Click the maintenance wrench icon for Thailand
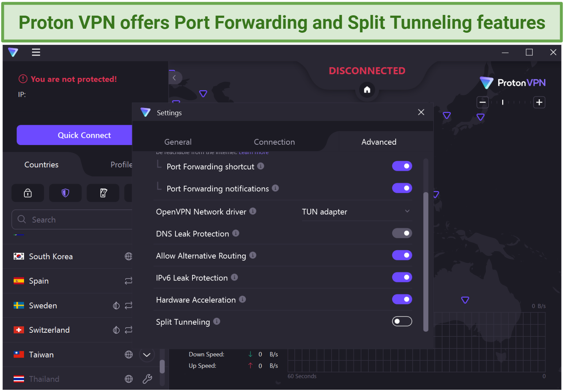 147,379
